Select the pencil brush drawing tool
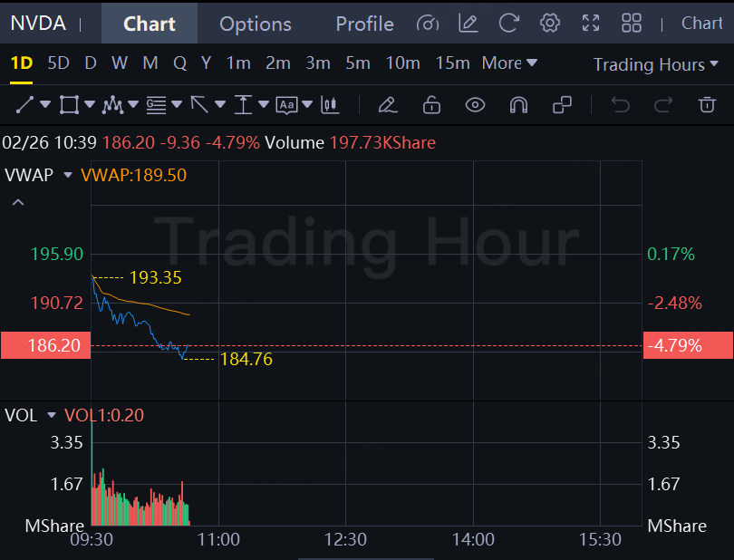734x560 pixels. click(388, 105)
